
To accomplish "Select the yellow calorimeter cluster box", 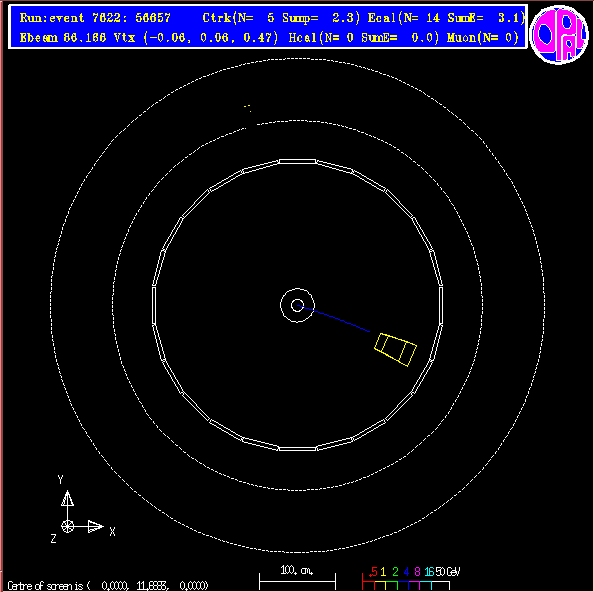I will click(395, 350).
